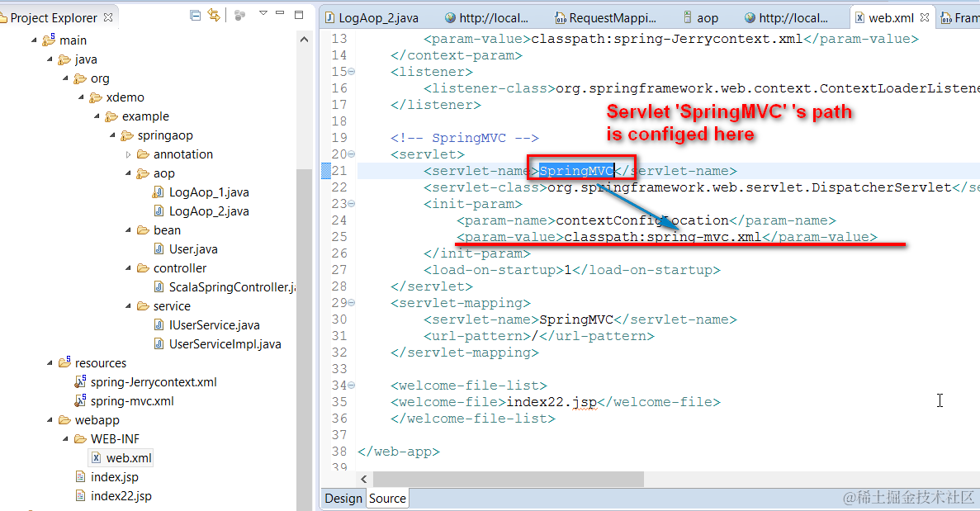Fold the listener element at line 15
The height and width of the screenshot is (511, 980).
click(x=351, y=72)
